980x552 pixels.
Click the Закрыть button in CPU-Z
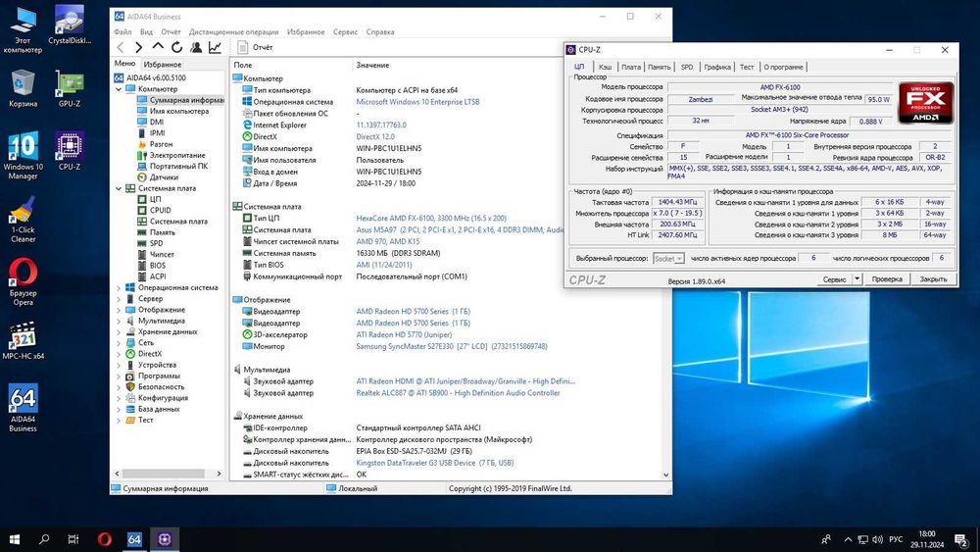pos(933,278)
